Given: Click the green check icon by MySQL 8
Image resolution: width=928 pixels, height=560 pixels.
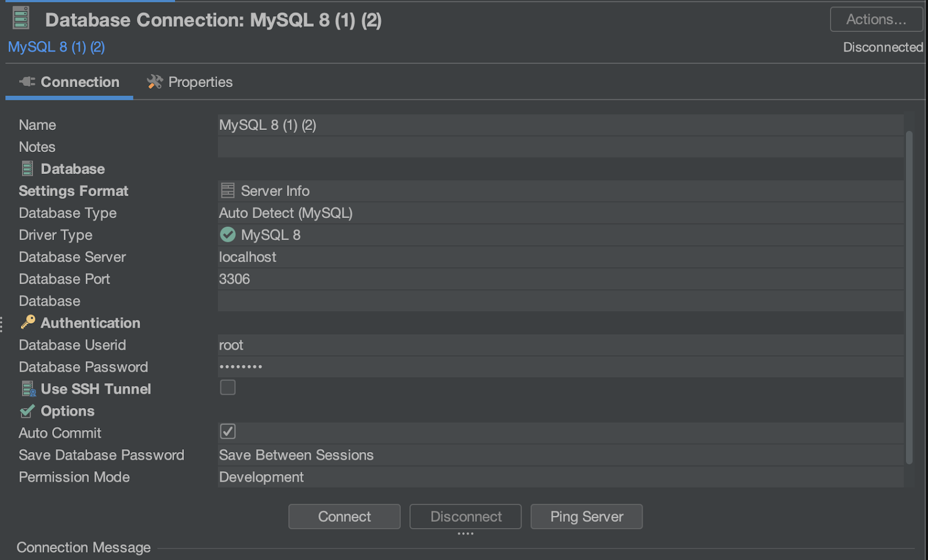Looking at the screenshot, I should (x=227, y=235).
